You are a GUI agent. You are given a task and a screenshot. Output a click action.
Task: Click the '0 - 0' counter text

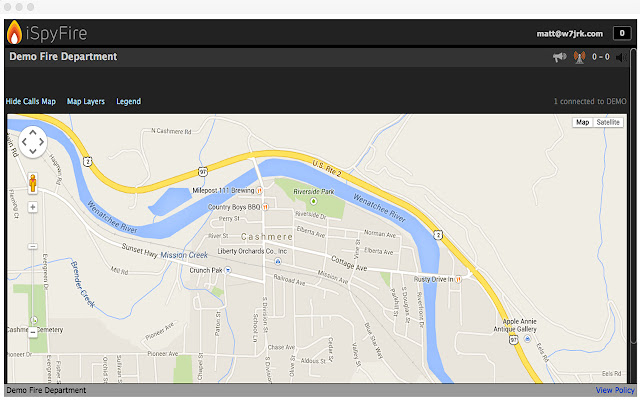pyautogui.click(x=601, y=57)
